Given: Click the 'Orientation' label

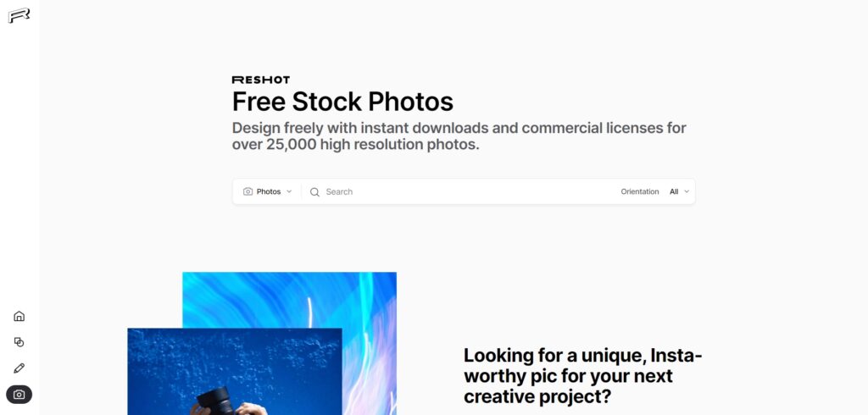Looking at the screenshot, I should [639, 191].
